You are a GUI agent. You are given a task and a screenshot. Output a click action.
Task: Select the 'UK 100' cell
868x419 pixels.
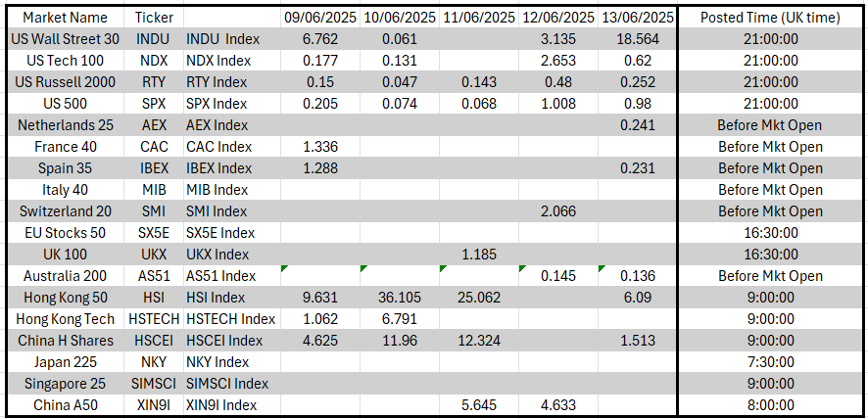65,255
